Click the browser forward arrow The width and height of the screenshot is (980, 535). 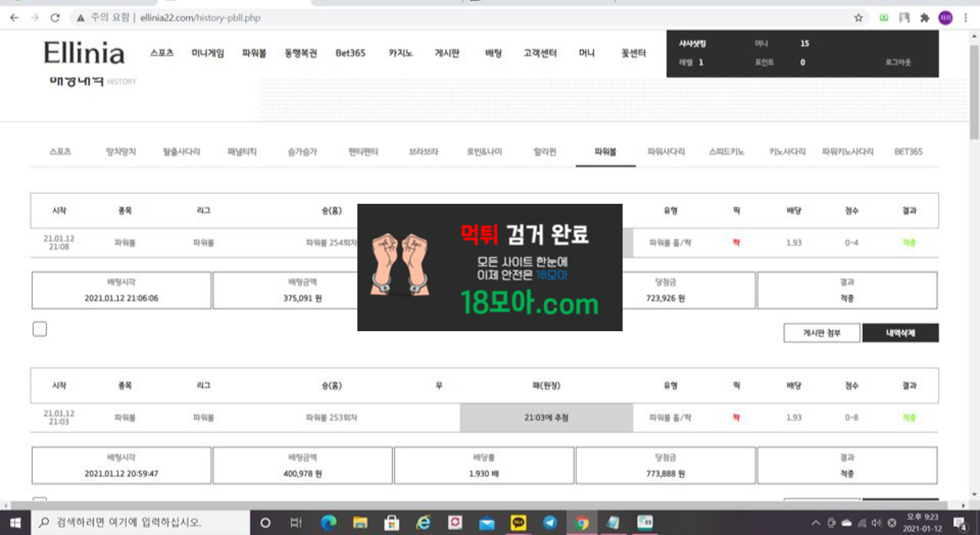pyautogui.click(x=35, y=18)
